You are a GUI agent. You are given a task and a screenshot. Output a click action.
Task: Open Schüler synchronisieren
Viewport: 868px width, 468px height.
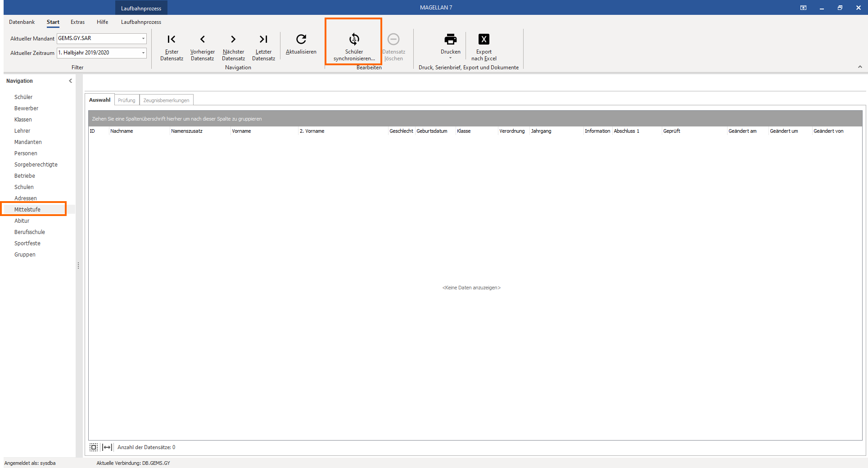tap(354, 47)
